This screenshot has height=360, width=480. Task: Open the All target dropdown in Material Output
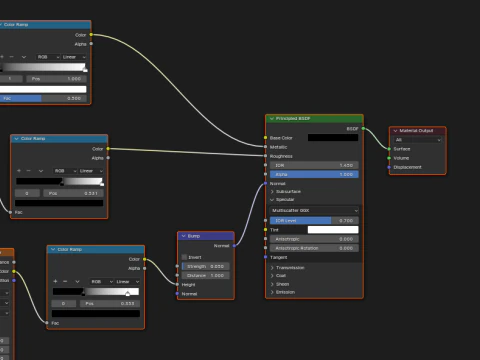[x=418, y=140]
